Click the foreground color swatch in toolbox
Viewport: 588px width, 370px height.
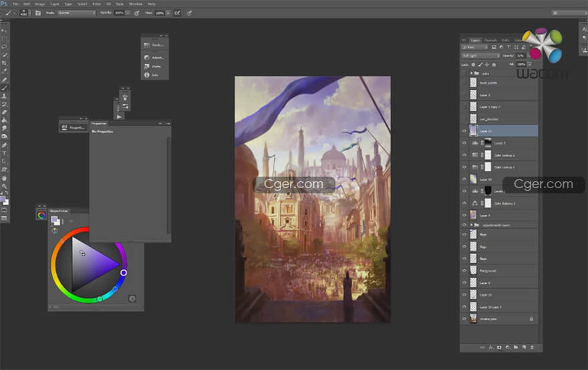point(3,199)
